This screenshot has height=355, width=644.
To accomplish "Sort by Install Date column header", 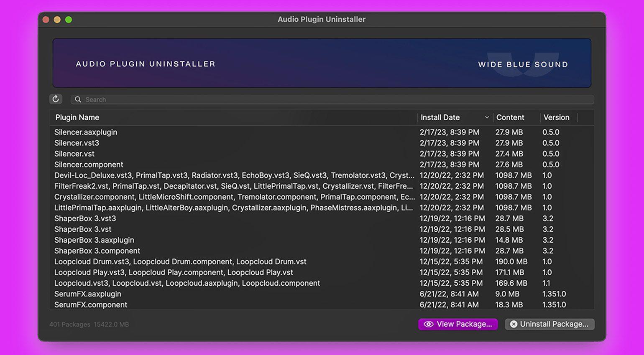I will coord(440,117).
